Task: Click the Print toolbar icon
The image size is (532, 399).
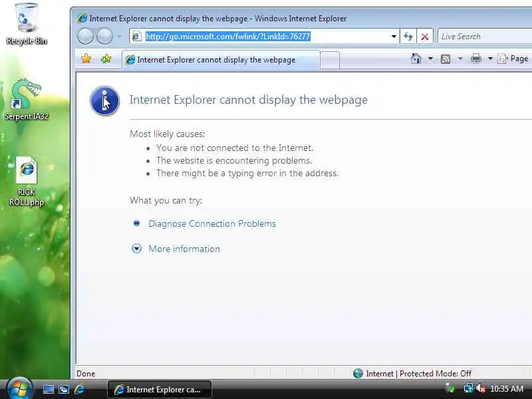Action: coord(475,59)
